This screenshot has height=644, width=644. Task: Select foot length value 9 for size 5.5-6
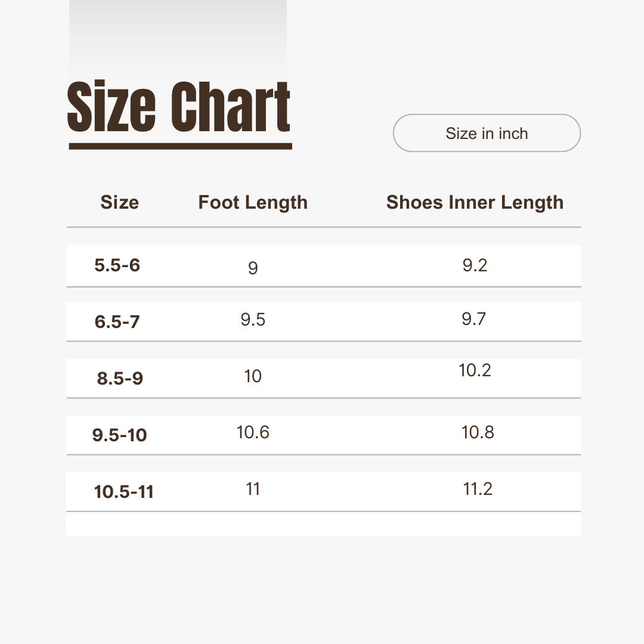(x=253, y=268)
